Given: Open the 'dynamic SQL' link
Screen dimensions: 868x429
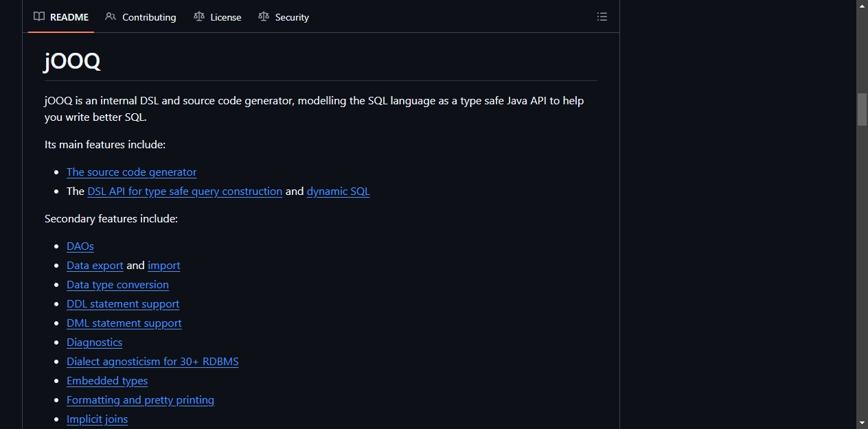Looking at the screenshot, I should point(338,192).
